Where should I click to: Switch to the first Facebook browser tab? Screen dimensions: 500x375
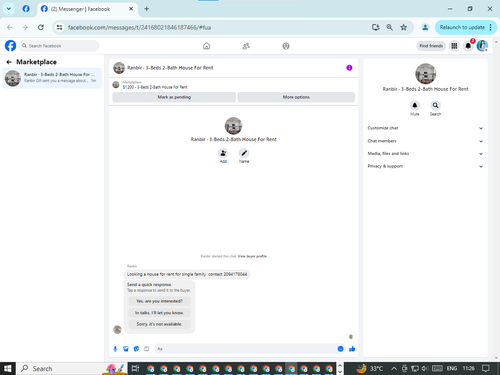pos(26,9)
